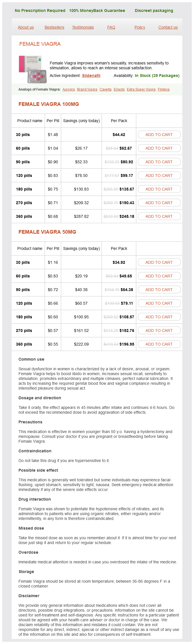Add 30 pills of 100mg to cart
This screenshot has height=644, width=194.
(x=159, y=135)
